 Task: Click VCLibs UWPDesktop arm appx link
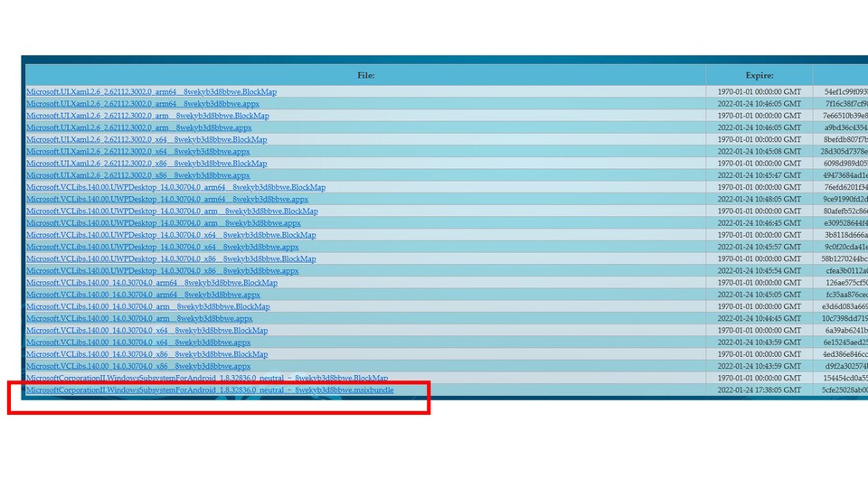click(163, 223)
